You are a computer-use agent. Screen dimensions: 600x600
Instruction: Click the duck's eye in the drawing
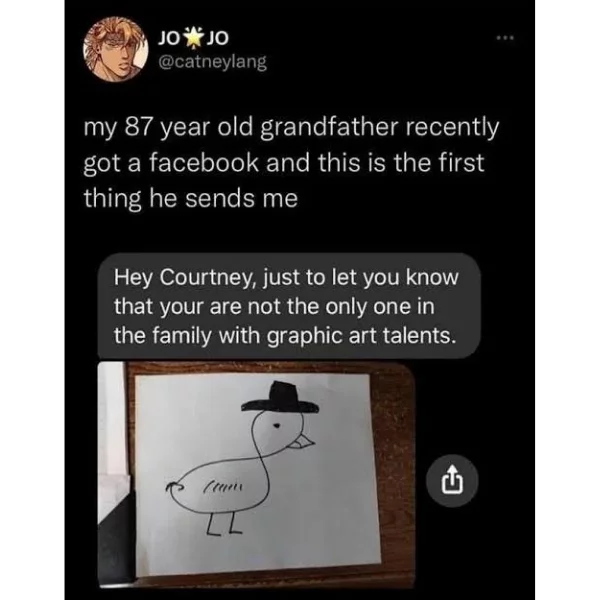pyautogui.click(x=277, y=425)
